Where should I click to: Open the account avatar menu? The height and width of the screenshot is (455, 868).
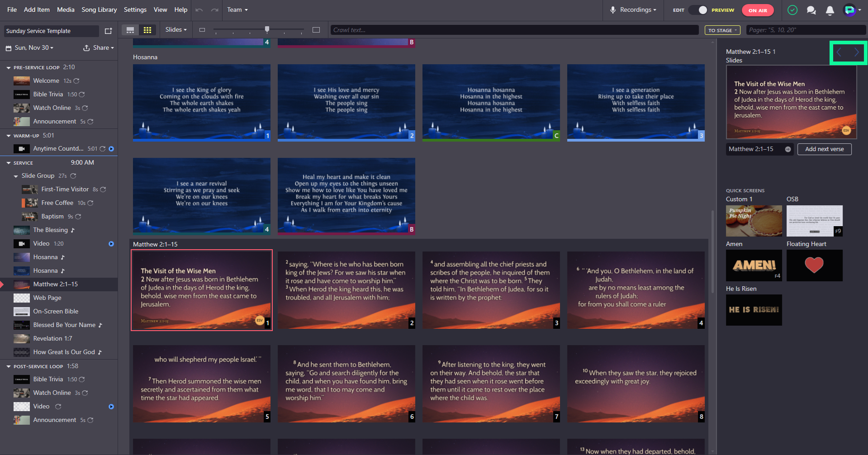pyautogui.click(x=852, y=10)
